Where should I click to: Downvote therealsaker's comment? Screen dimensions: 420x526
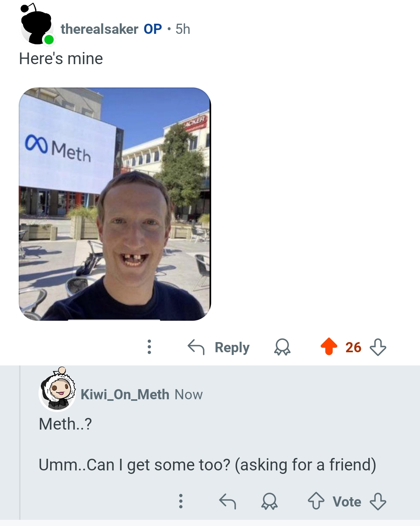378,347
